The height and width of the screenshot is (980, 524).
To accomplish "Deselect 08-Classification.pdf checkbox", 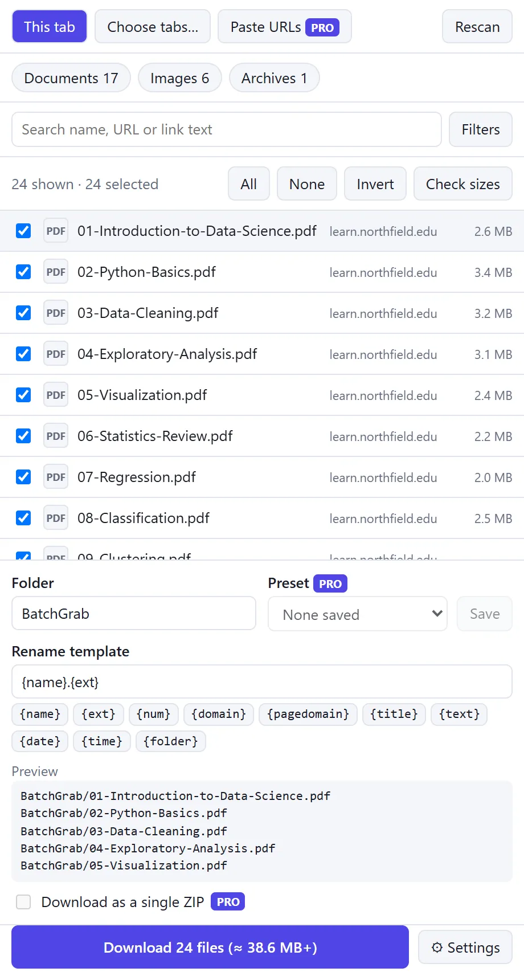I will (23, 518).
